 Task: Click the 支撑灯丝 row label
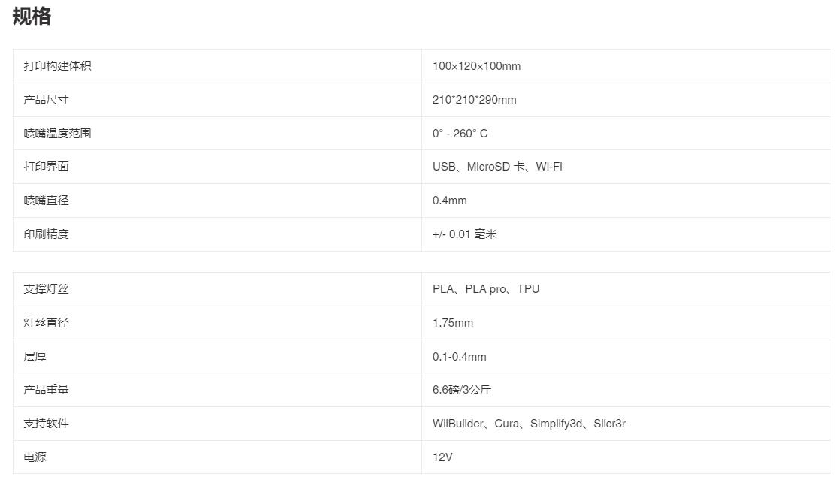tap(46, 289)
